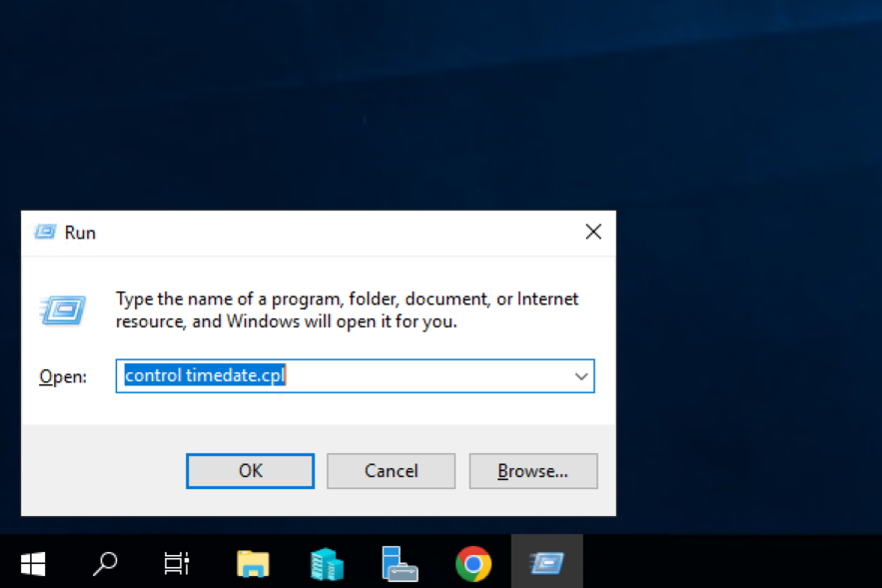Click the Run icon in title bar
The width and height of the screenshot is (882, 588).
point(45,232)
